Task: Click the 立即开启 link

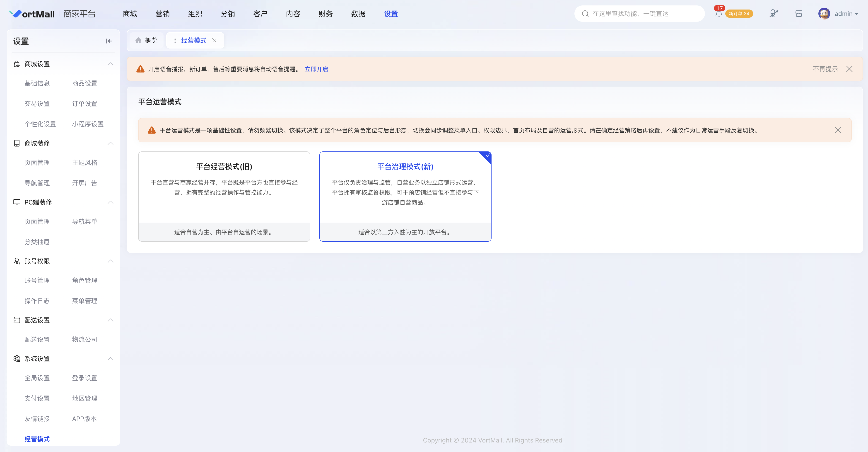Action: tap(316, 69)
